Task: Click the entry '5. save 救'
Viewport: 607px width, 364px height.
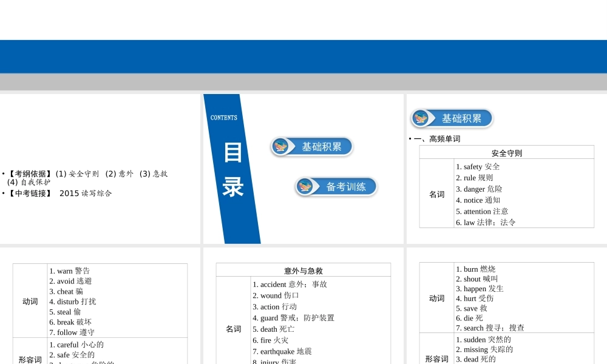Action: click(x=471, y=309)
